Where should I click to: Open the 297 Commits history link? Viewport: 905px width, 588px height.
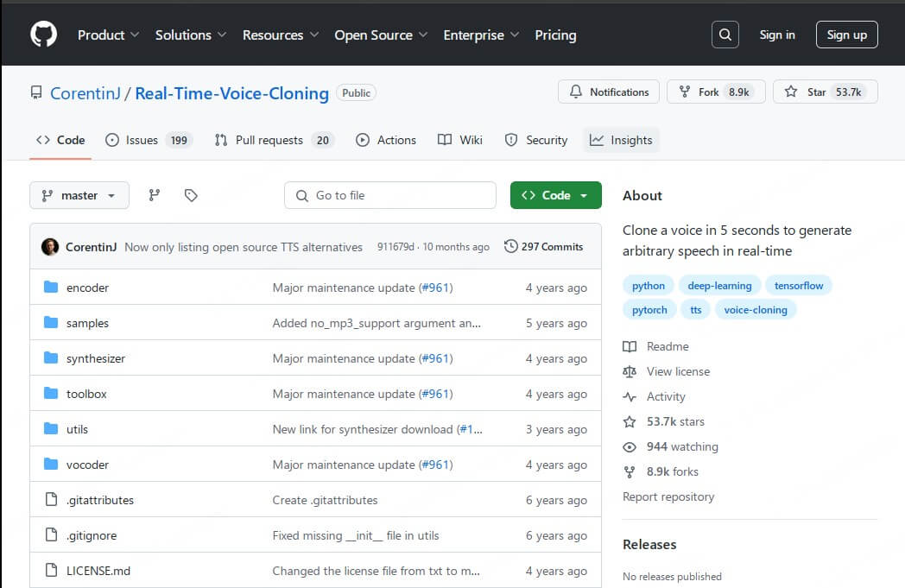(544, 246)
